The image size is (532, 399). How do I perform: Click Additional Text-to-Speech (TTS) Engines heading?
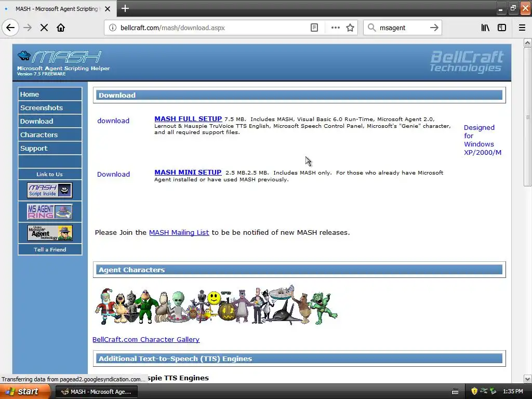(x=175, y=358)
